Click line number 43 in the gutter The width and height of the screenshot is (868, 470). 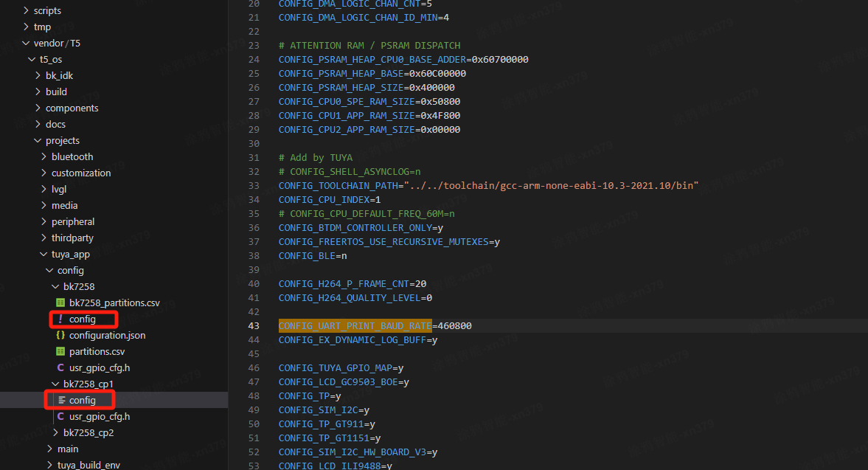tap(254, 326)
